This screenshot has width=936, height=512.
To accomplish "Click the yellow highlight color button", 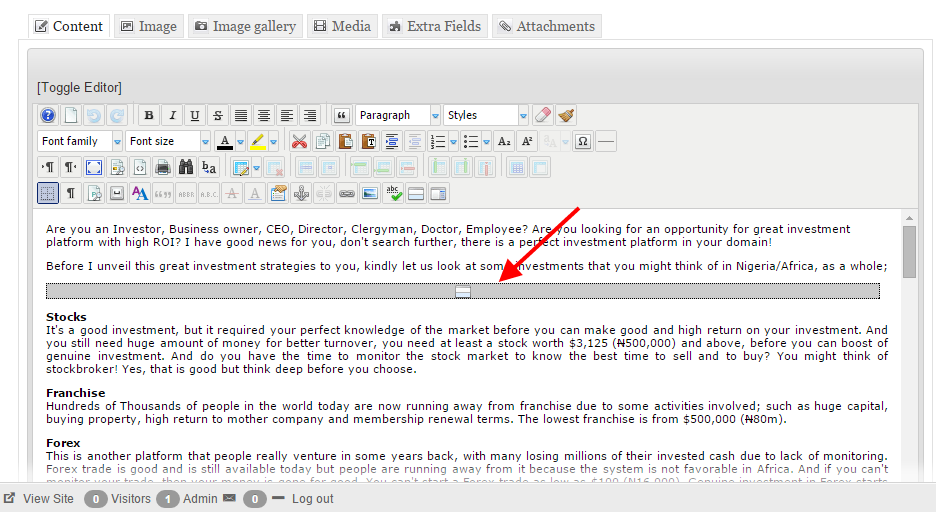I will (256, 141).
